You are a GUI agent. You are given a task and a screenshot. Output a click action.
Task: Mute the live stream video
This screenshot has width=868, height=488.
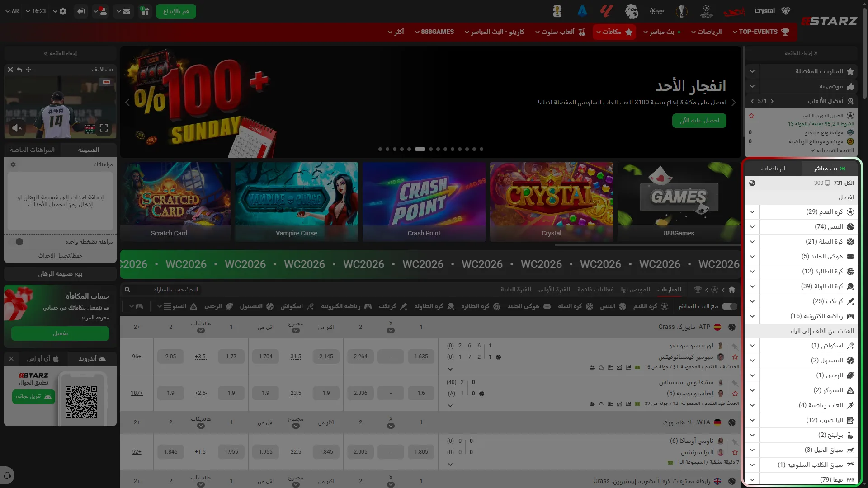pyautogui.click(x=17, y=128)
